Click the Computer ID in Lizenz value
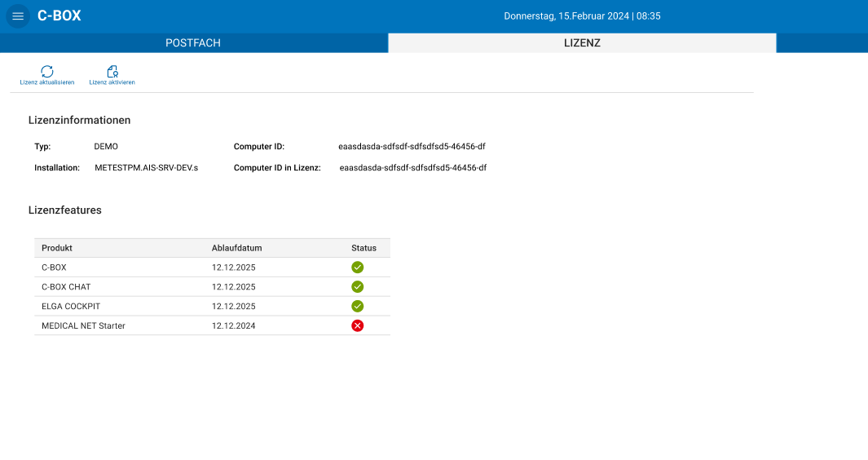This screenshot has width=868, height=460. click(413, 167)
